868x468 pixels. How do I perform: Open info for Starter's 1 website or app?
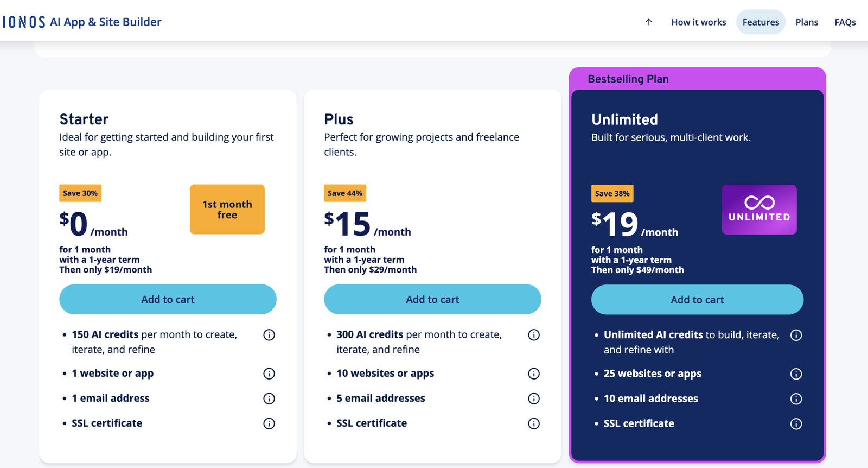pos(269,374)
